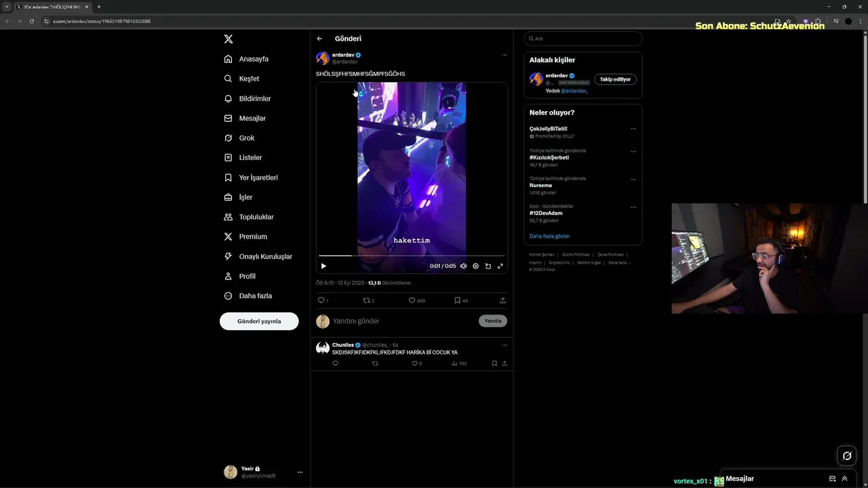The image size is (868, 488).
Task: Open Bildirimler notifications
Action: (x=248, y=98)
